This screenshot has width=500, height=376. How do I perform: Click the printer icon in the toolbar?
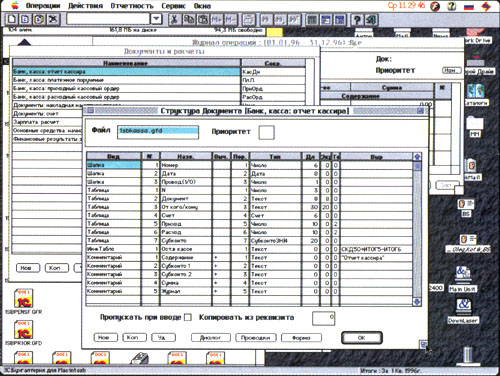(x=248, y=19)
